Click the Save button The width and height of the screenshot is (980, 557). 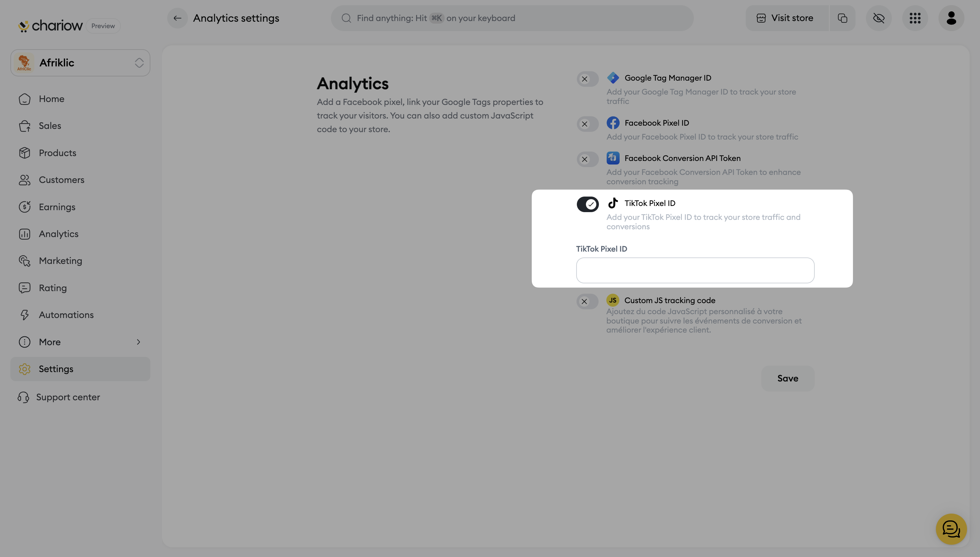pyautogui.click(x=787, y=378)
